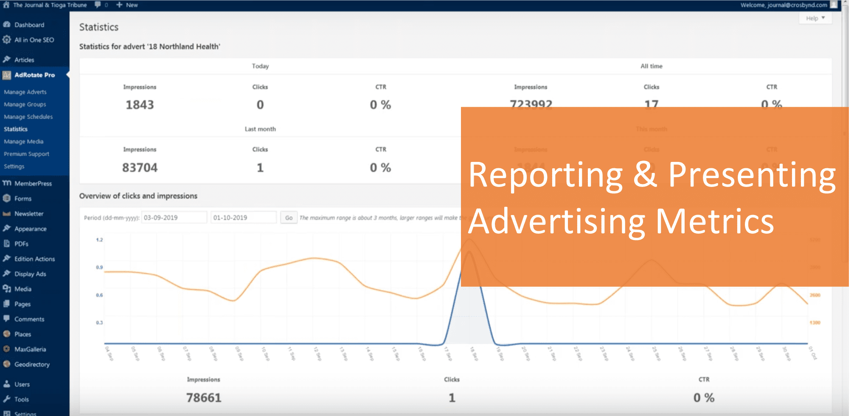Open Manage Schedules submenu item
This screenshot has width=868, height=416.
pos(28,116)
